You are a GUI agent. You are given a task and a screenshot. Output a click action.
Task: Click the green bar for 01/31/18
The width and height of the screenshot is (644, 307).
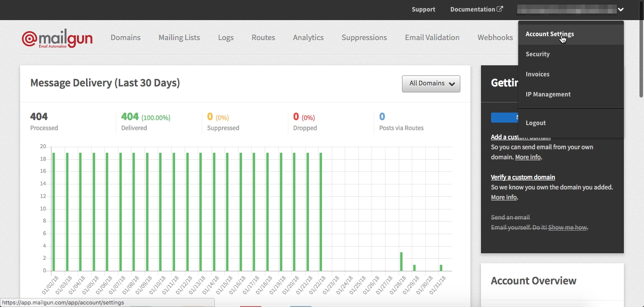[x=441, y=268]
